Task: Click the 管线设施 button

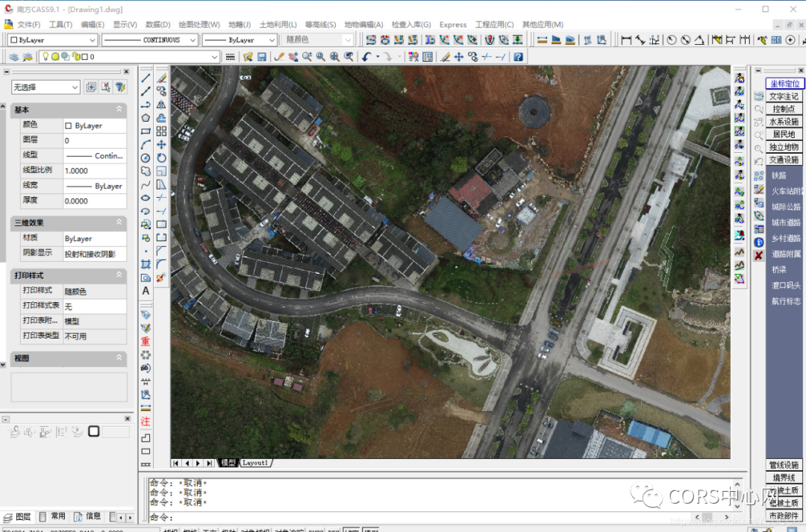Action: 784,465
